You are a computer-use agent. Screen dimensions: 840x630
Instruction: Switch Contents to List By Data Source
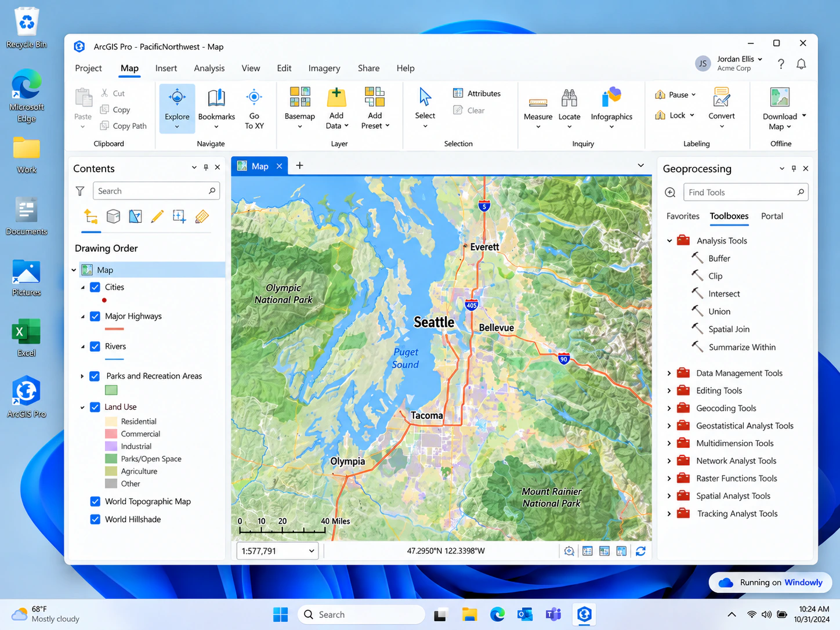tap(113, 216)
